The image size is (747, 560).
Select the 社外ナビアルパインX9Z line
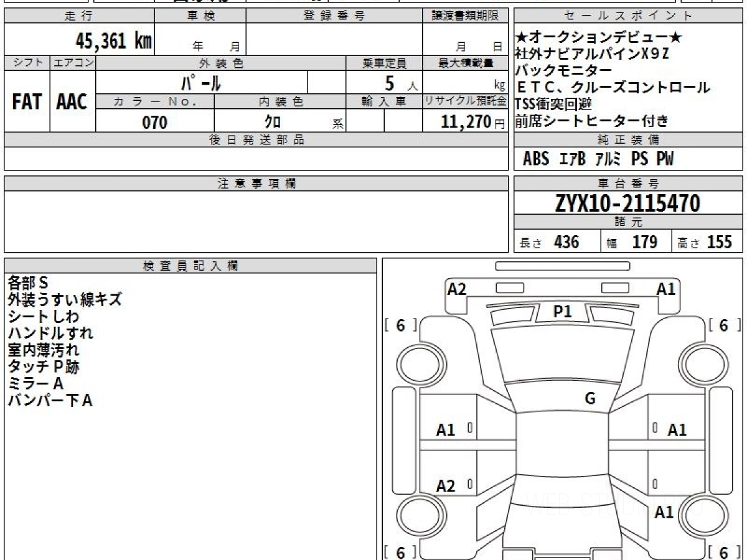tap(593, 54)
